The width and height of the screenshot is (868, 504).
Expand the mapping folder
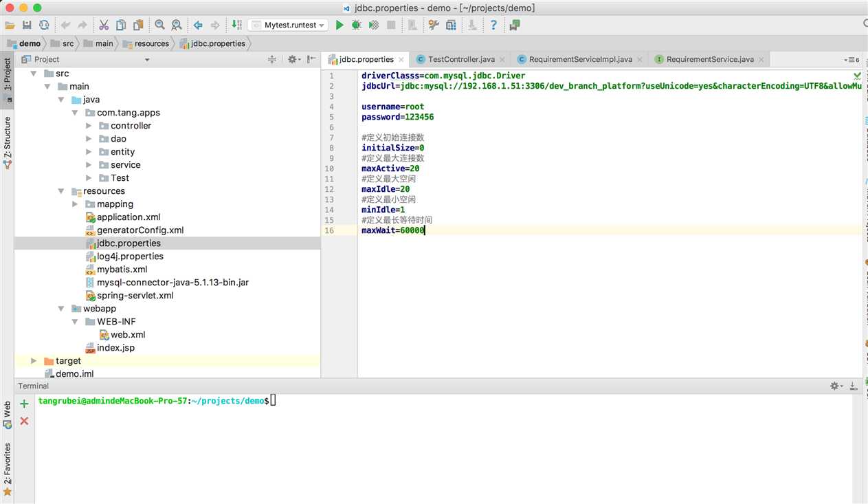(75, 204)
